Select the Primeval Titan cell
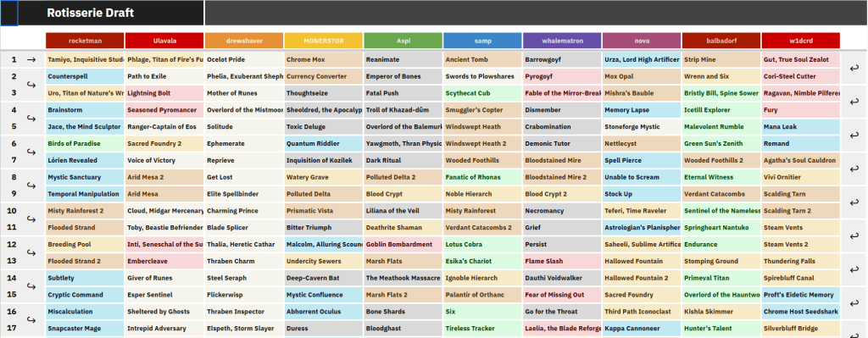The image size is (868, 338). point(721,278)
